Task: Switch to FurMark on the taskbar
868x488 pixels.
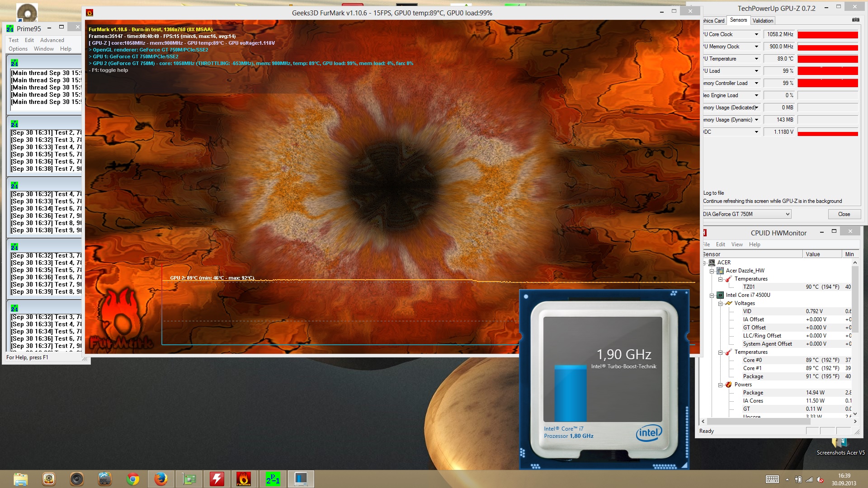Action: point(244,479)
